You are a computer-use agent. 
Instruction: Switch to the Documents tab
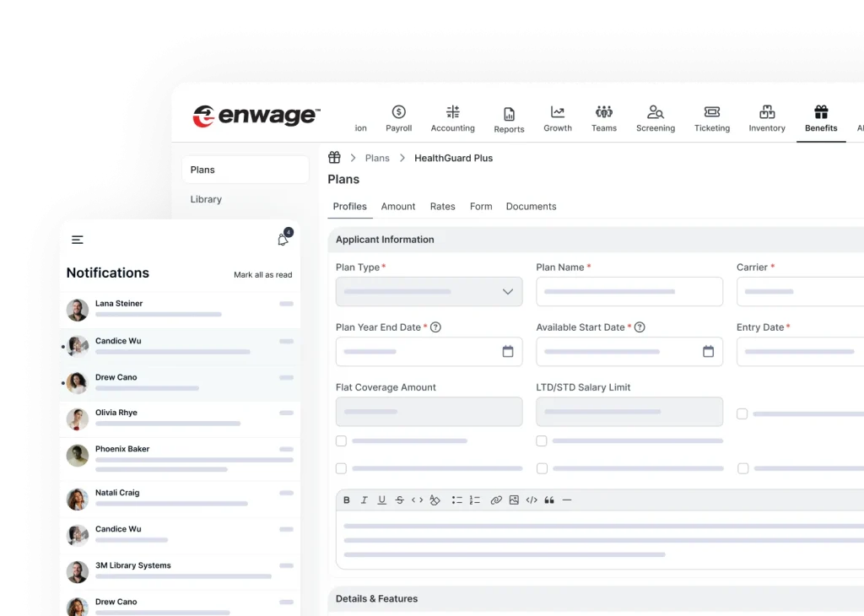531,207
